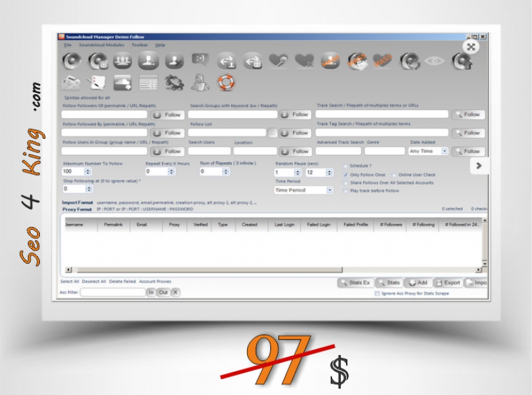Image resolution: width=532 pixels, height=395 pixels.
Task: Open the heart with magnifier icon
Action: coord(278,61)
